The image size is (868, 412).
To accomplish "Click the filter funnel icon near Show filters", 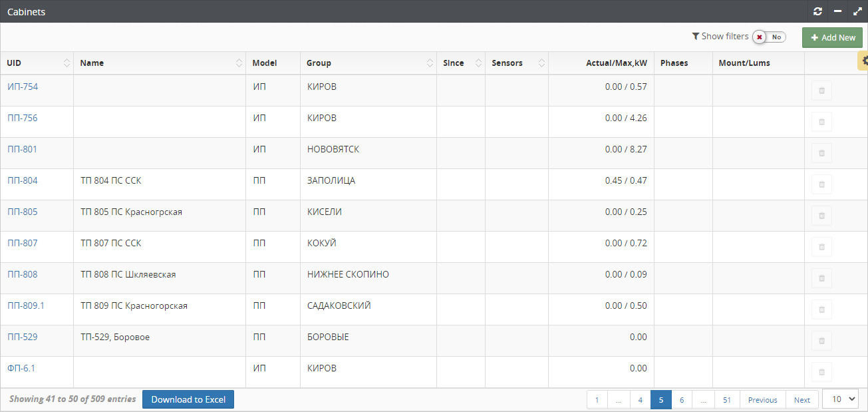I will click(696, 37).
